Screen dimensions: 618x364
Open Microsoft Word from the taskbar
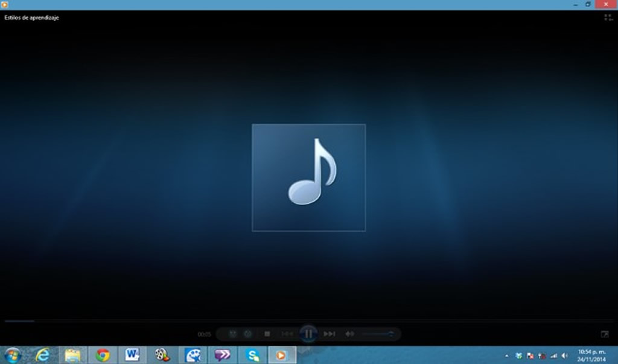point(132,355)
